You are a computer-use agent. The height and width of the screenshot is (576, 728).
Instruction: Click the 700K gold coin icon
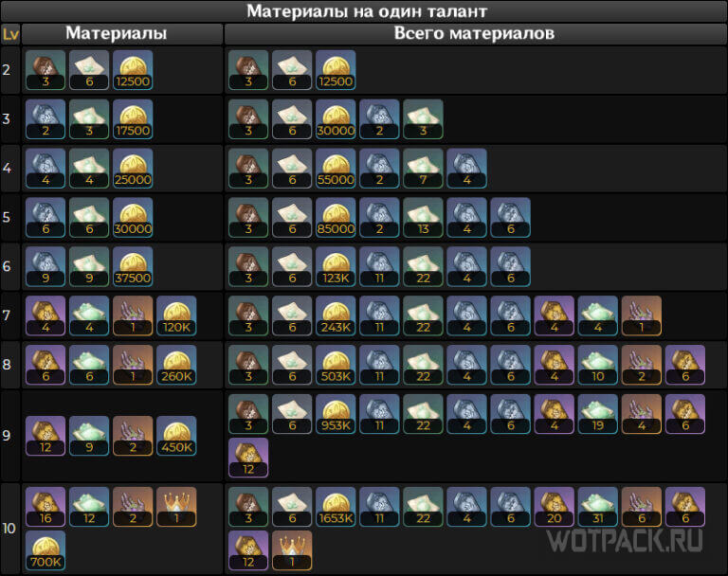[45, 550]
